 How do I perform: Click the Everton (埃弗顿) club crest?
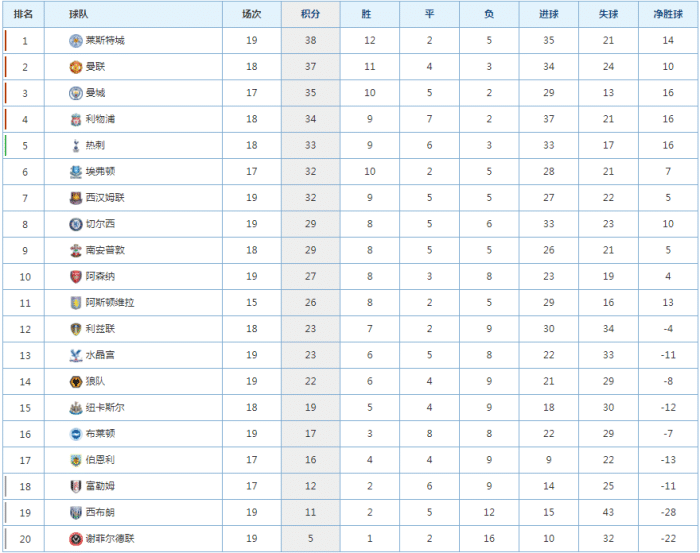tap(75, 172)
